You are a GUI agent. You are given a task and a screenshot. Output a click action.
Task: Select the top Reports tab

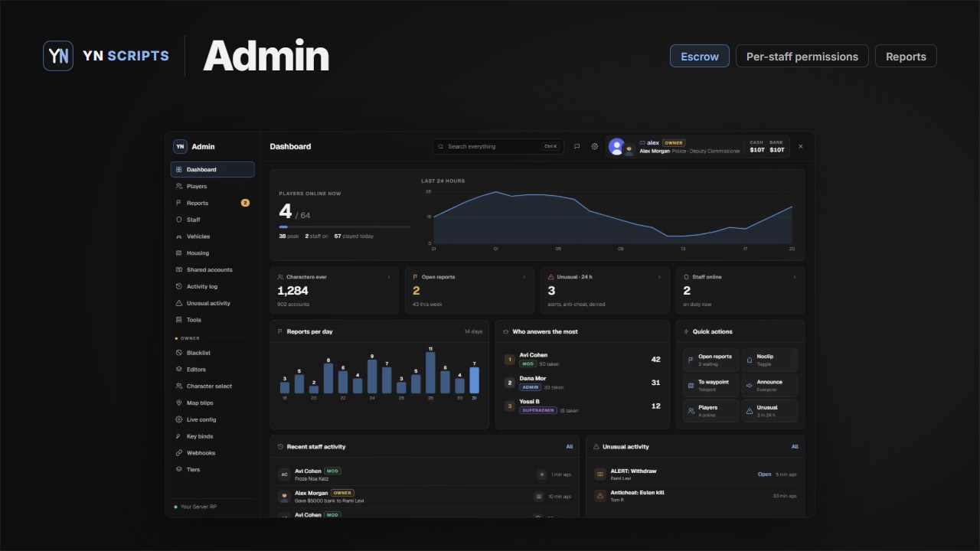906,56
